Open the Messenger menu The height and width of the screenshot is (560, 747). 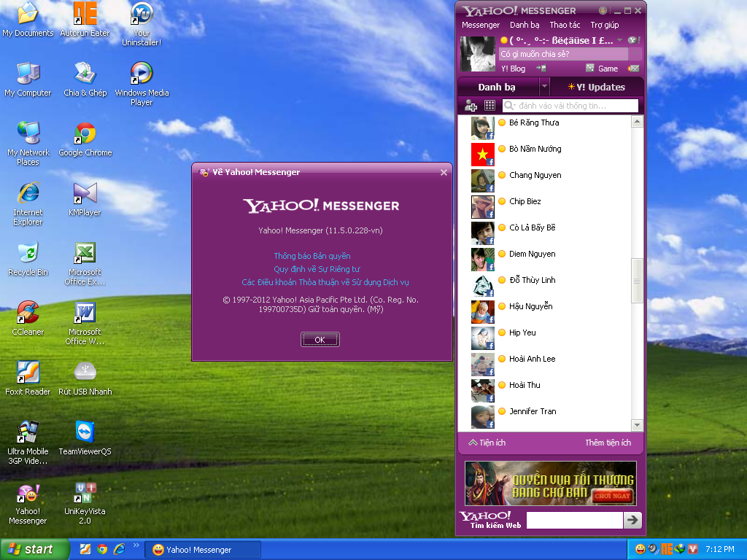[x=481, y=25]
